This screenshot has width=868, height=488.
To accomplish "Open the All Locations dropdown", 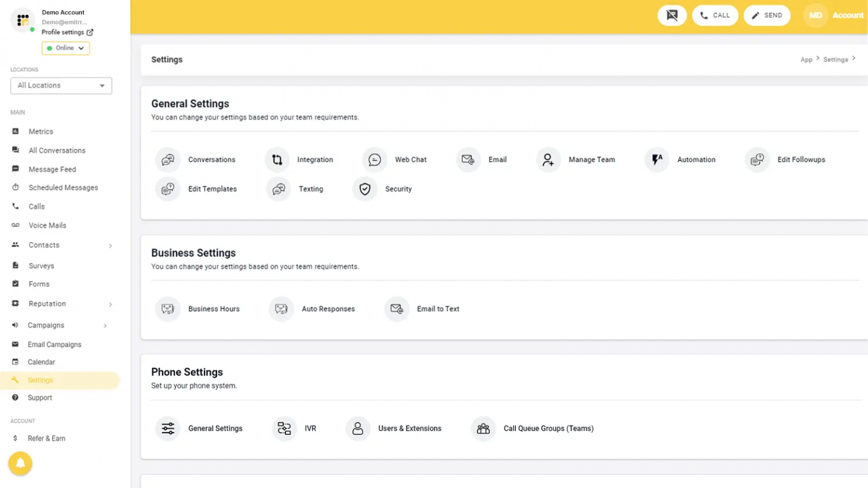I will [60, 85].
